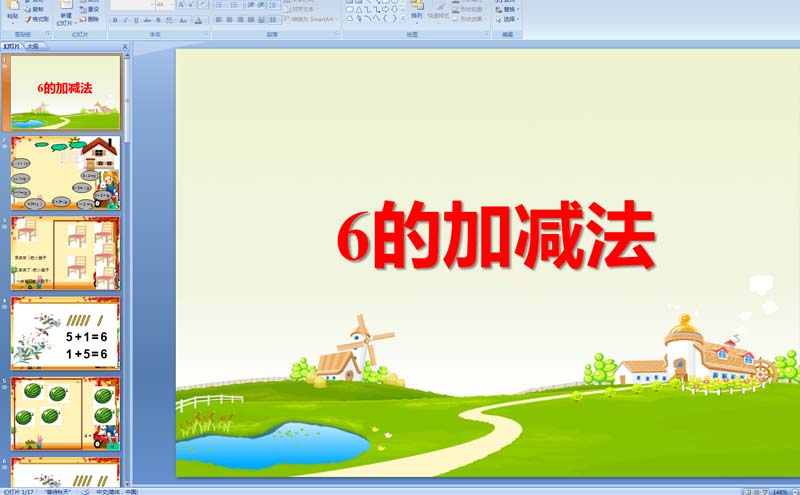Click Replace (替换) command
Viewport: 800px width, 495px height.
[x=508, y=9]
